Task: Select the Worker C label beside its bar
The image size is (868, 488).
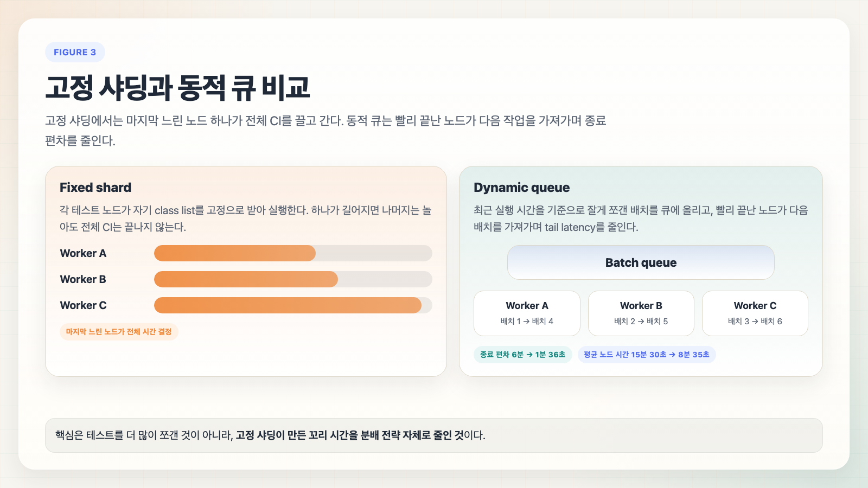Action: [83, 305]
